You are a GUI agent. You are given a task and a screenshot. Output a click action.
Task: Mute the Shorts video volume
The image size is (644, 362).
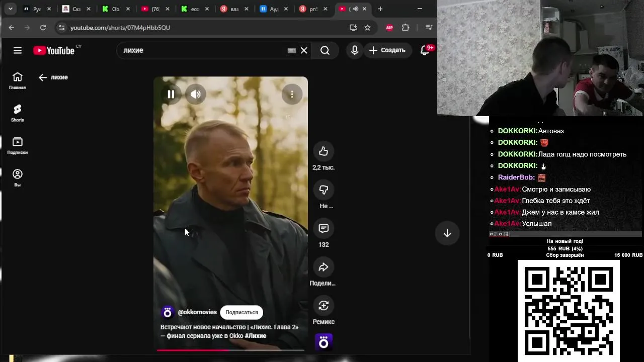coord(196,94)
